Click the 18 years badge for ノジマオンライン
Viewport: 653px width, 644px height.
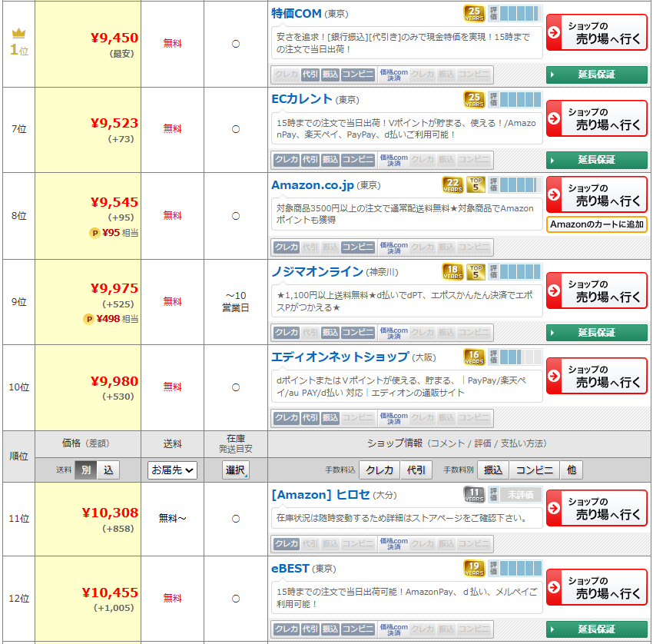(x=452, y=272)
